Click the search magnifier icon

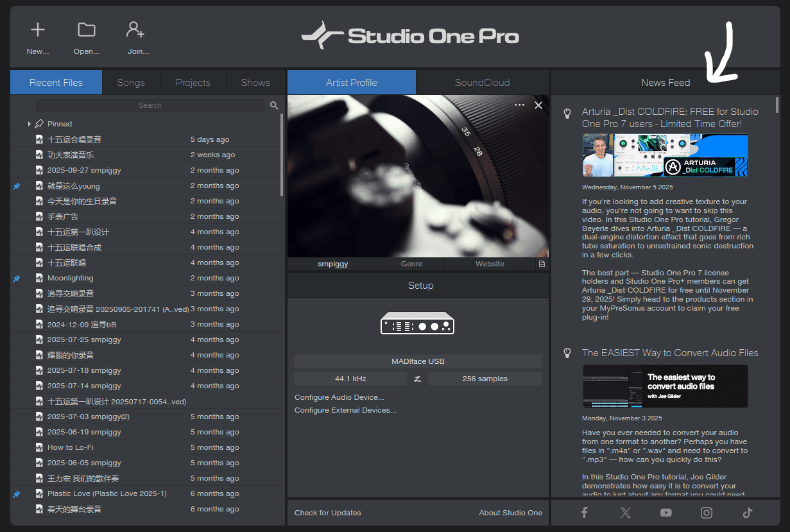[274, 105]
